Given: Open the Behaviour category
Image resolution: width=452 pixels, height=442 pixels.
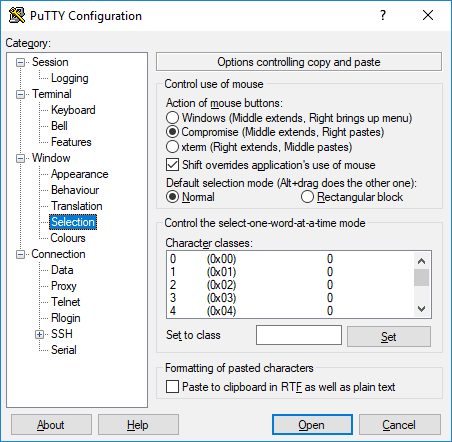Looking at the screenshot, I should [x=75, y=190].
